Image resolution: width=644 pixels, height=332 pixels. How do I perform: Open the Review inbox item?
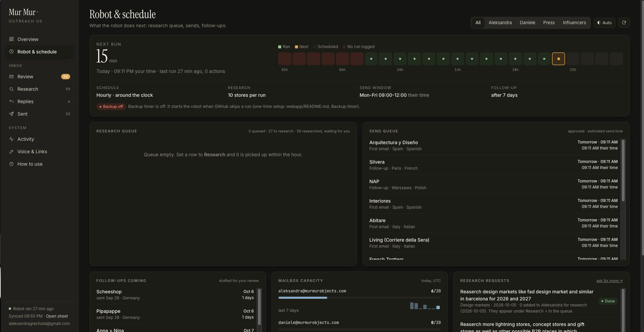tap(39, 77)
